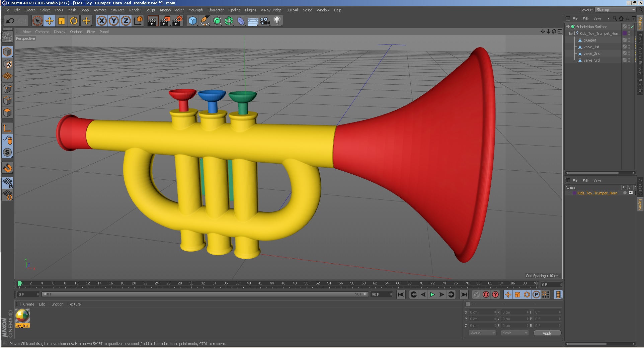Click the Make Editable icon
The image size is (644, 348).
click(x=7, y=36)
